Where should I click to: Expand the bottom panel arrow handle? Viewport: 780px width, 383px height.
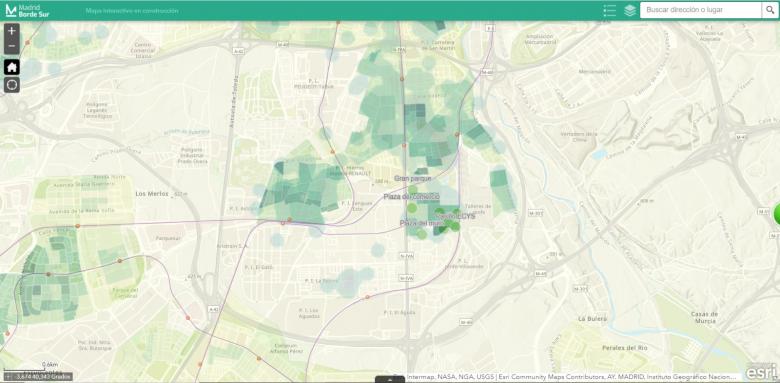[390, 380]
